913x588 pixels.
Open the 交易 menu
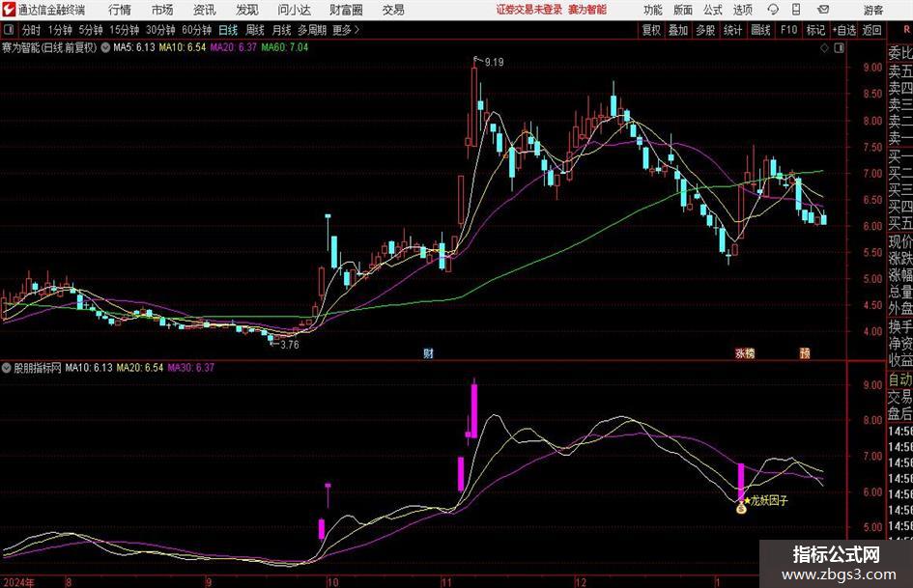[x=393, y=10]
